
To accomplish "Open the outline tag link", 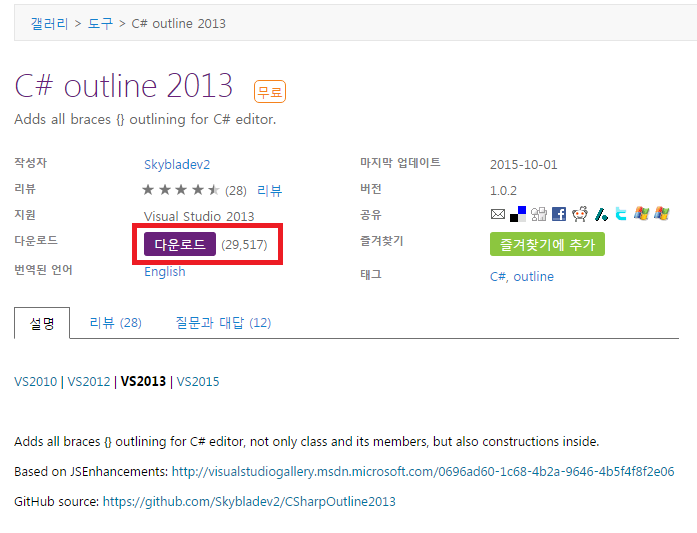I will click(533, 277).
